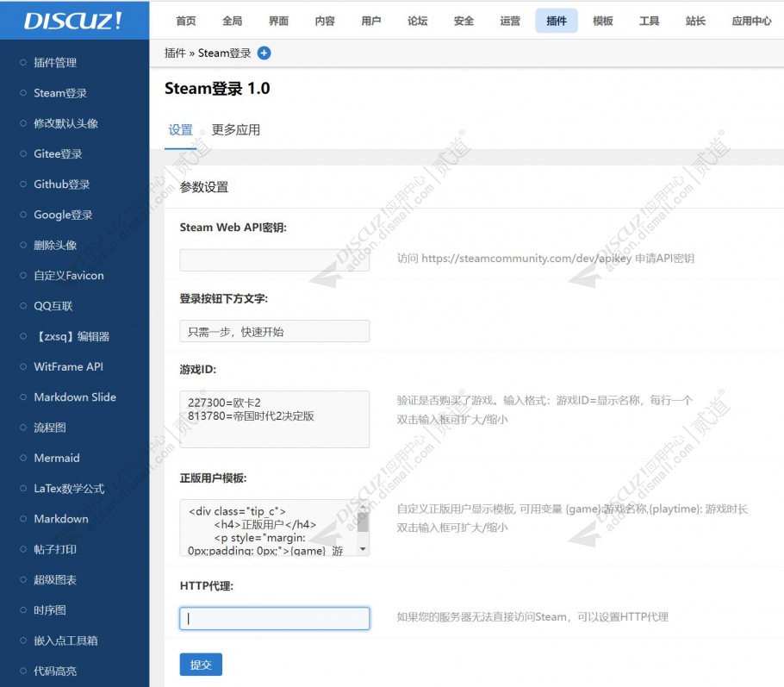Open Mermaid in the sidebar
This screenshot has width=784, height=687.
tap(57, 458)
